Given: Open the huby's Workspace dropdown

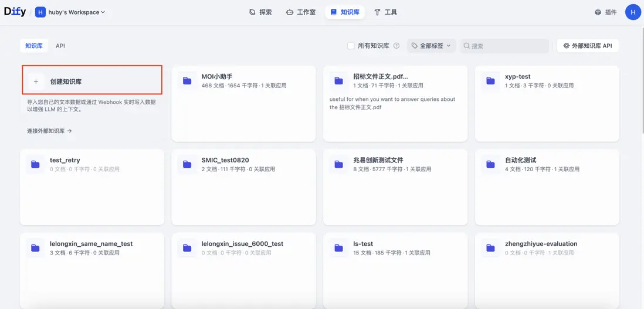Looking at the screenshot, I should [77, 12].
